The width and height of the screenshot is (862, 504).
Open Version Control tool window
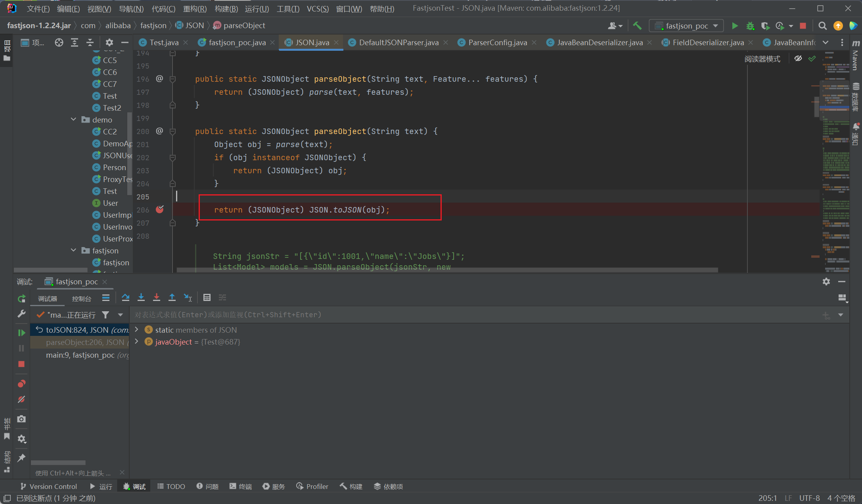[x=48, y=486]
